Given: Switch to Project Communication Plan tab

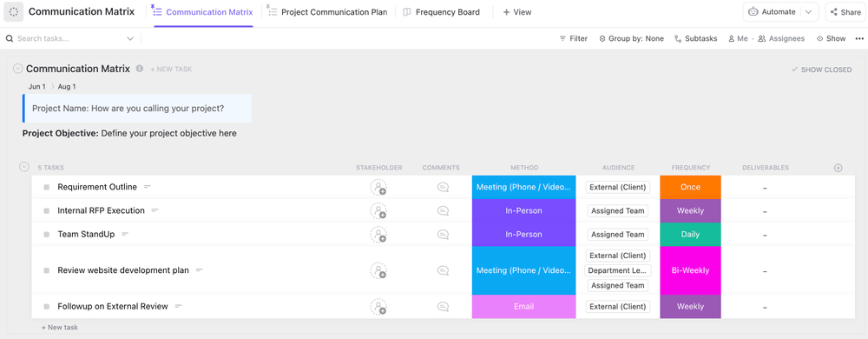Looking at the screenshot, I should point(327,12).
